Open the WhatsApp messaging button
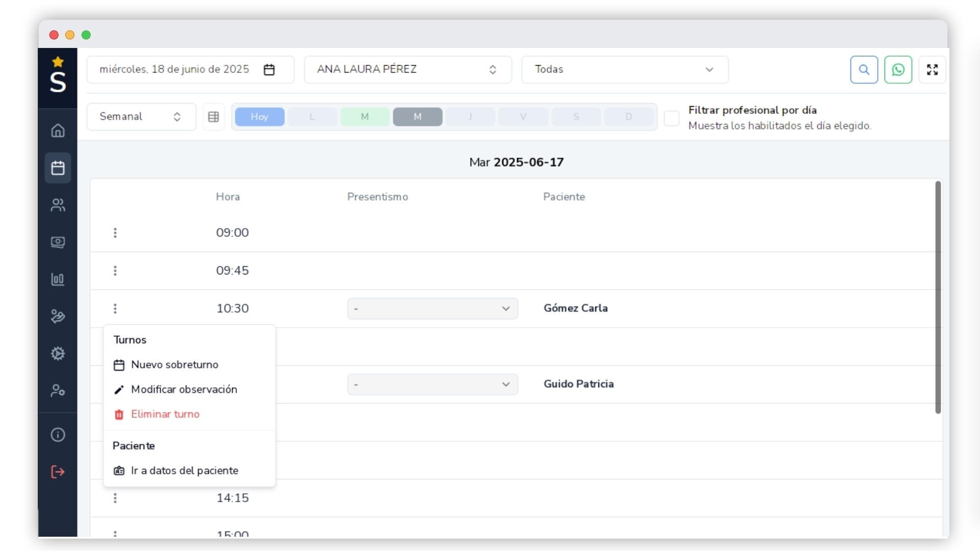Image resolution: width=980 pixels, height=551 pixels. pos(898,69)
